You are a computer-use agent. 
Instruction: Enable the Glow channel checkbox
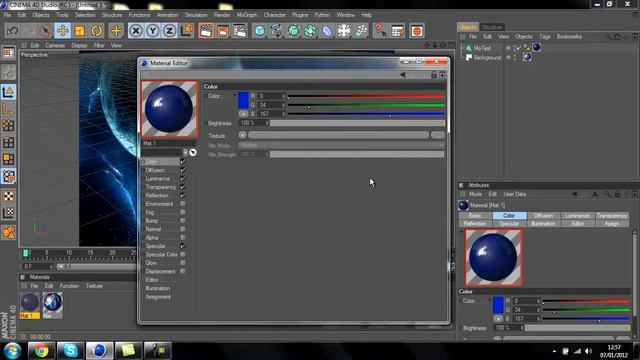[183, 262]
